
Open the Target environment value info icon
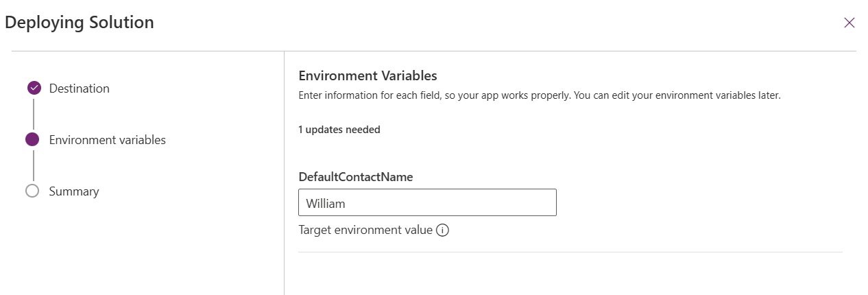442,231
